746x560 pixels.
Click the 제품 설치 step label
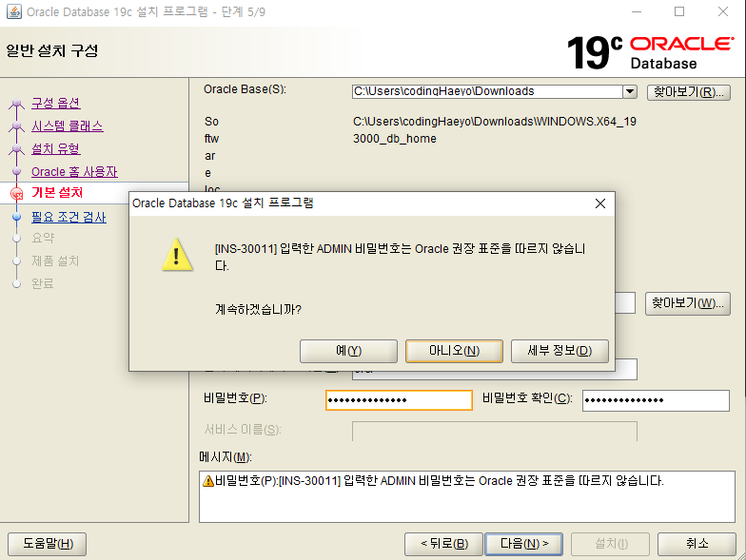click(55, 261)
